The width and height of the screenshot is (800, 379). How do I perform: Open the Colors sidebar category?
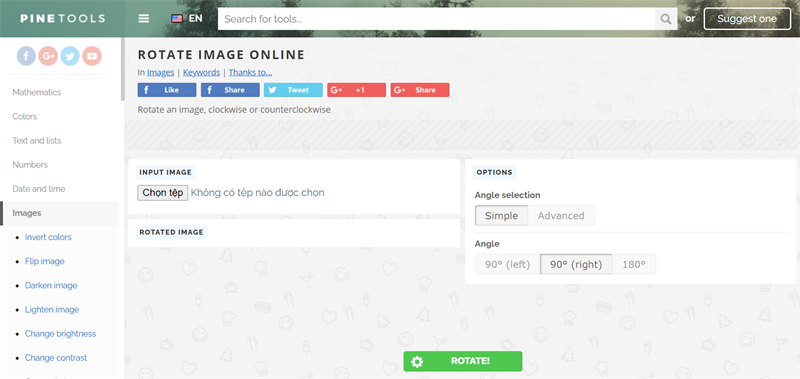pos(24,116)
